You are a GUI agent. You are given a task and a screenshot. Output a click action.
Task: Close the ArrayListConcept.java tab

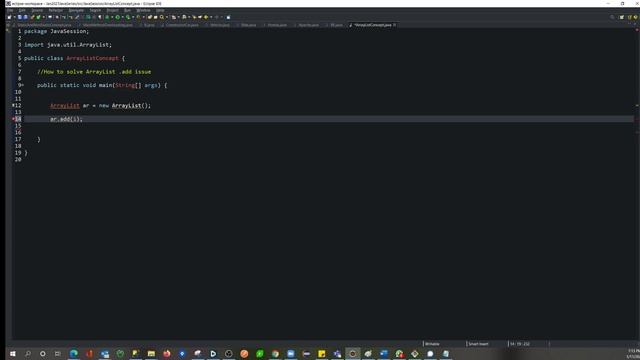394,25
